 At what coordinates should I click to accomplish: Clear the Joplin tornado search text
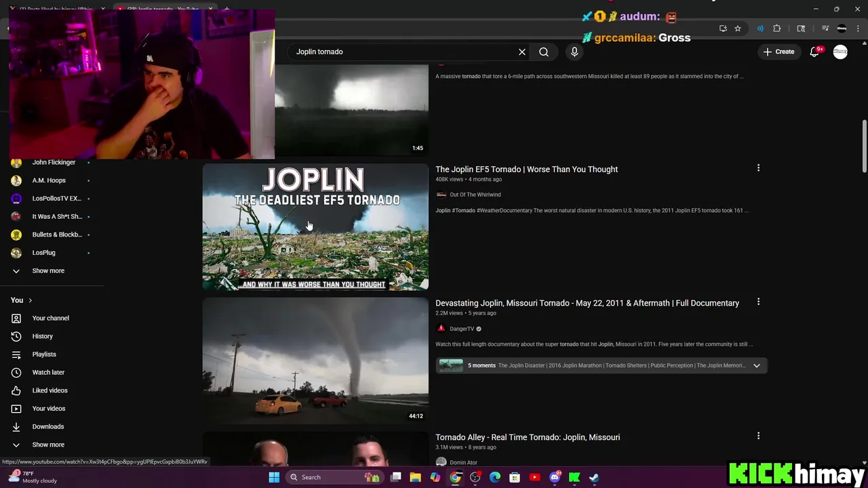(x=522, y=52)
